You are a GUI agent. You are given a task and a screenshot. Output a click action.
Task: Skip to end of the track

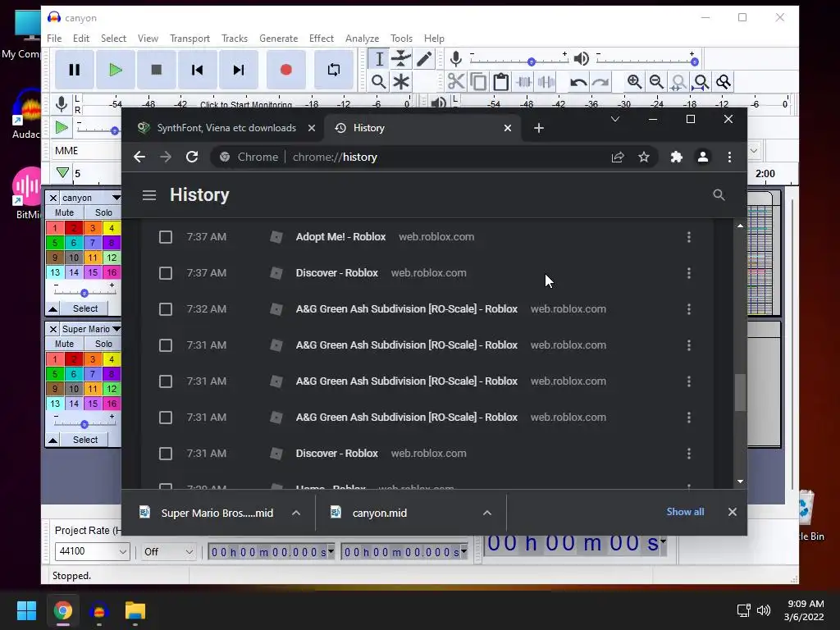click(239, 70)
